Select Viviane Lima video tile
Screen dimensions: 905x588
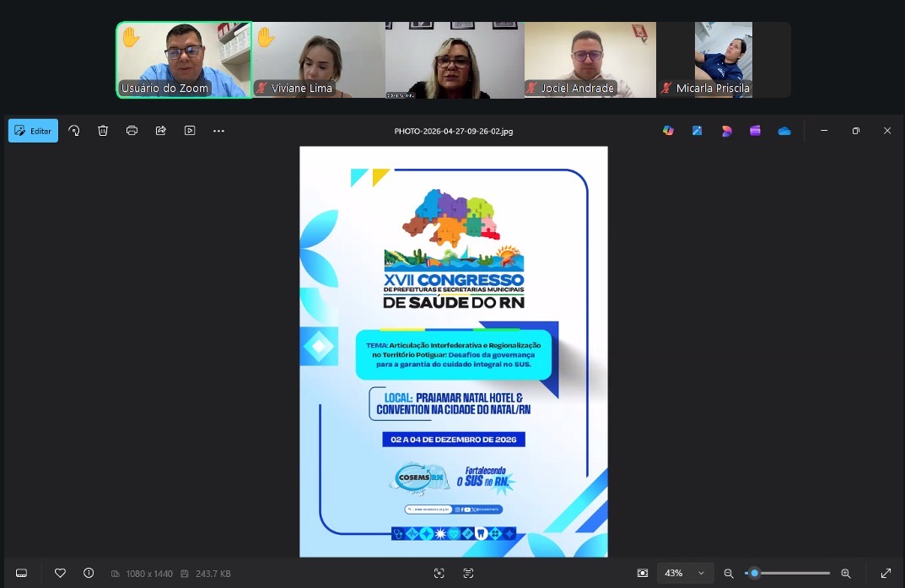pyautogui.click(x=319, y=60)
